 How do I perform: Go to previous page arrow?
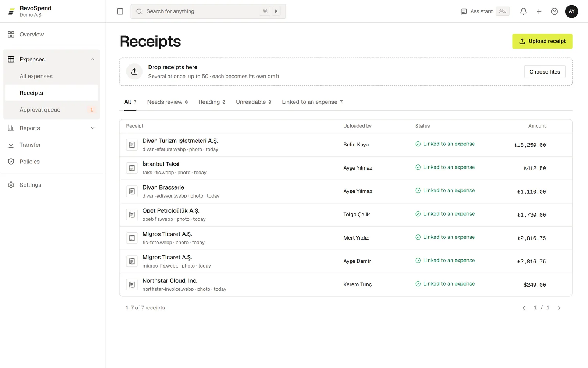[524, 308]
